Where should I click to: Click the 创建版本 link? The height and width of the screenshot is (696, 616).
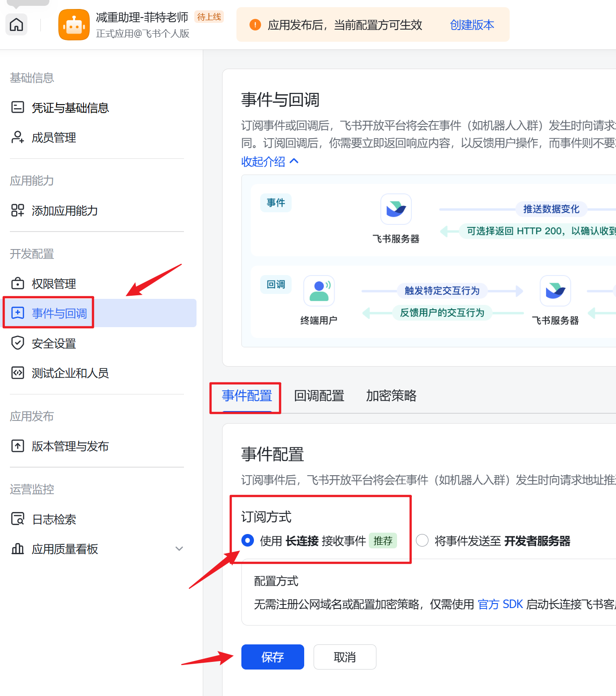472,25
